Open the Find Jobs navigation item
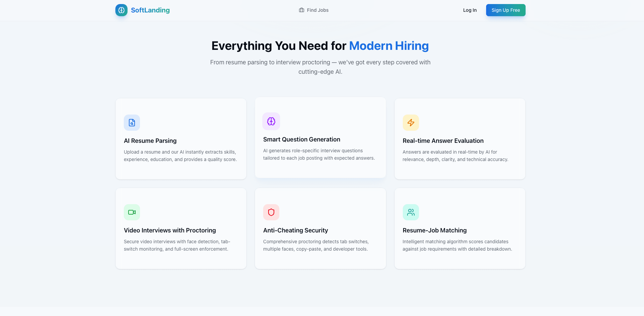644x316 pixels. [317, 10]
